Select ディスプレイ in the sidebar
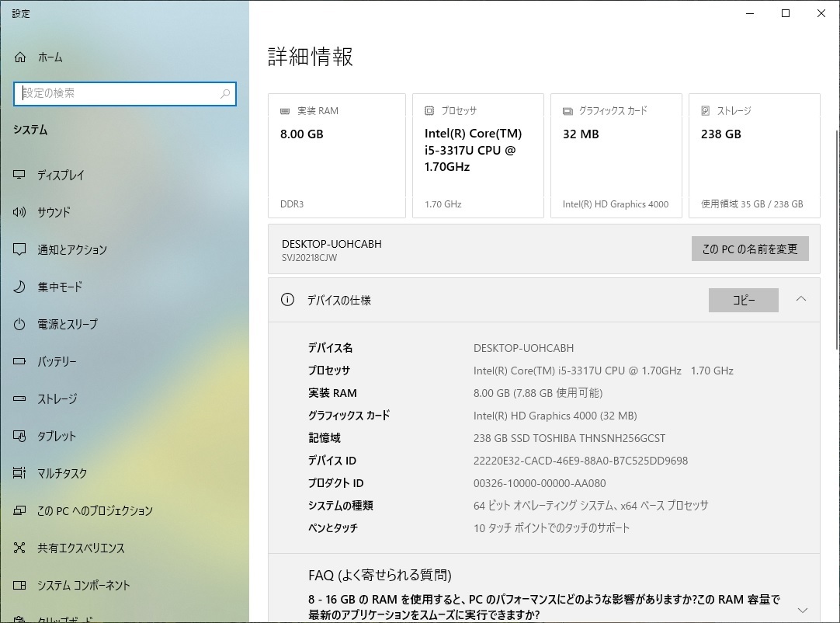Image resolution: width=840 pixels, height=623 pixels. pyautogui.click(x=124, y=175)
